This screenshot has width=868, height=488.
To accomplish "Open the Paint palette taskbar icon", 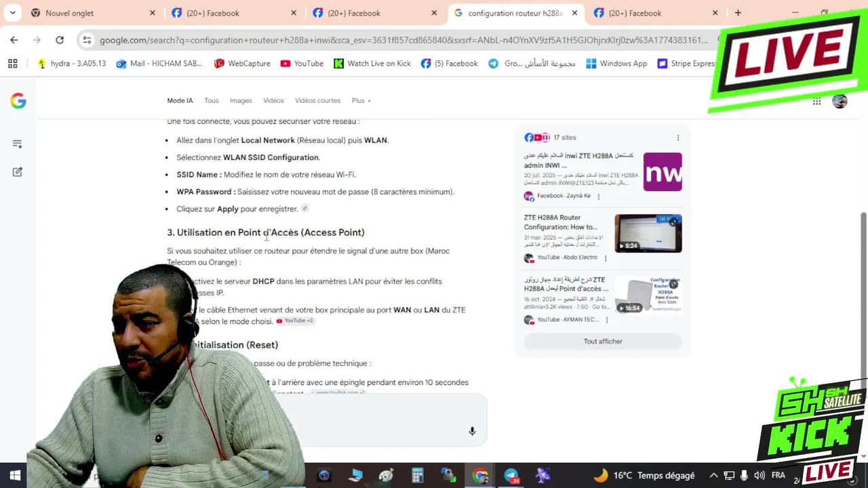I will click(387, 476).
